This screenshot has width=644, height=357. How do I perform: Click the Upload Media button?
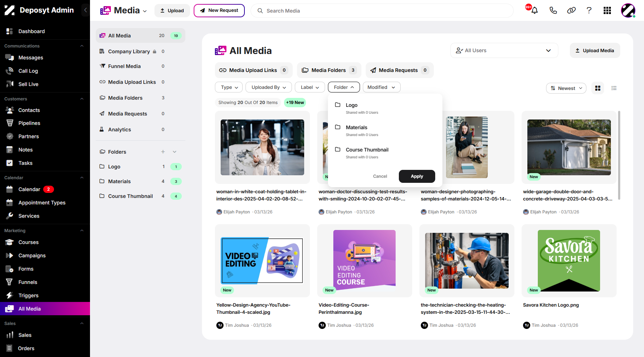point(595,50)
